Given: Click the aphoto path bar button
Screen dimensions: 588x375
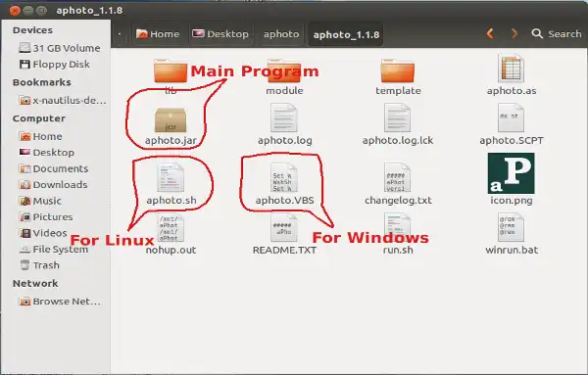Looking at the screenshot, I should 281,34.
